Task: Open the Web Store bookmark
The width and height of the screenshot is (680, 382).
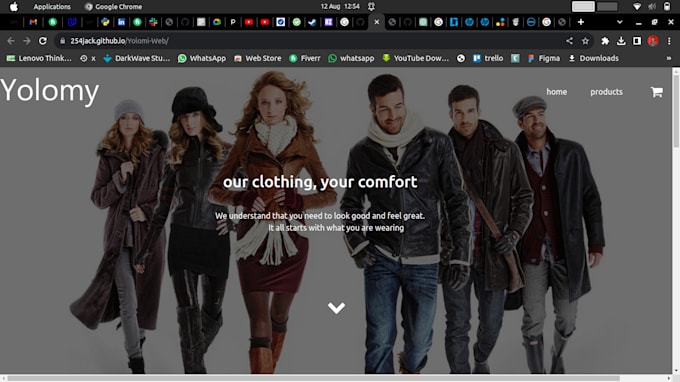Action: pyautogui.click(x=258, y=58)
